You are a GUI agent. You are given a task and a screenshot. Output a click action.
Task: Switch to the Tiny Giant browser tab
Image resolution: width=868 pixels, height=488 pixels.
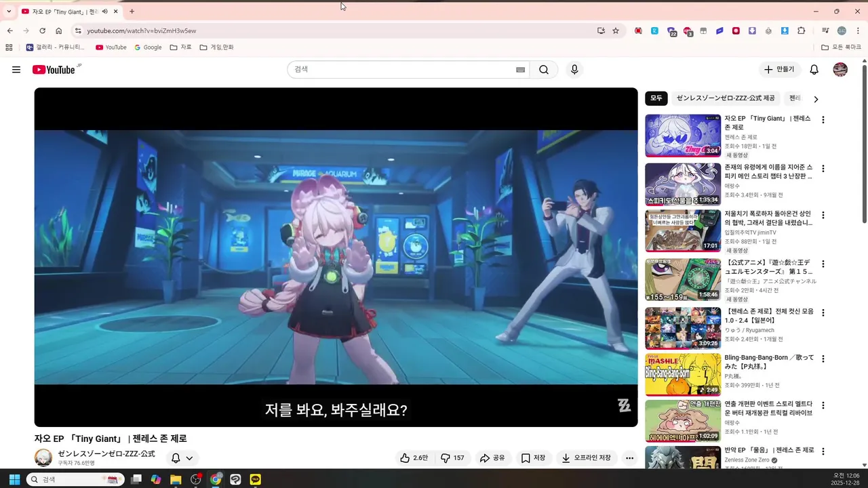click(x=64, y=12)
